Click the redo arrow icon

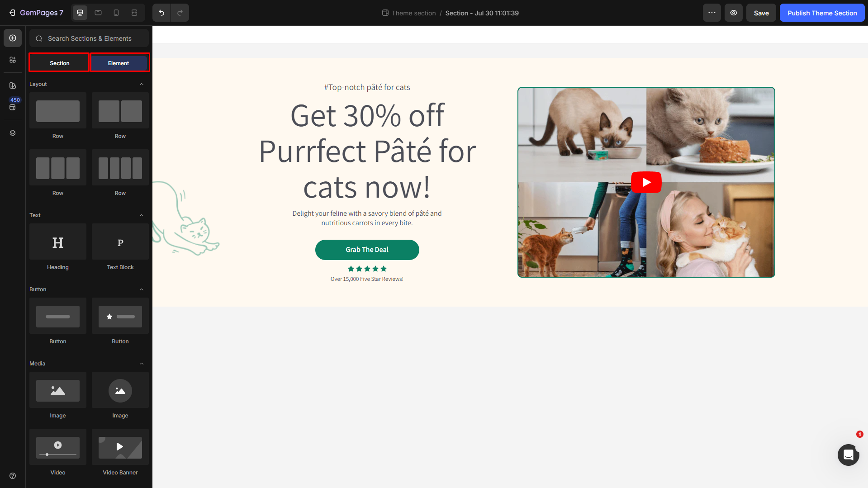pyautogui.click(x=180, y=13)
